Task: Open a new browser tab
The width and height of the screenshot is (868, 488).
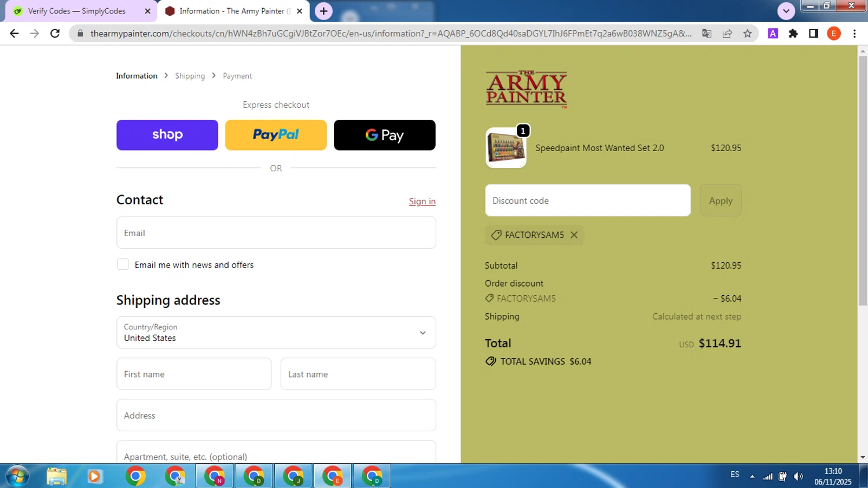Action: point(323,11)
